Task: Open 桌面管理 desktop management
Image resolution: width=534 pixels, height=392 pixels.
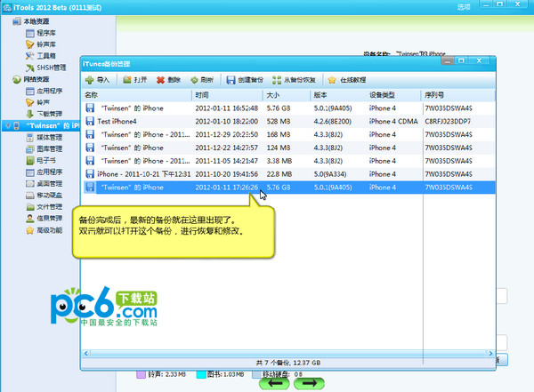Action: [44, 183]
